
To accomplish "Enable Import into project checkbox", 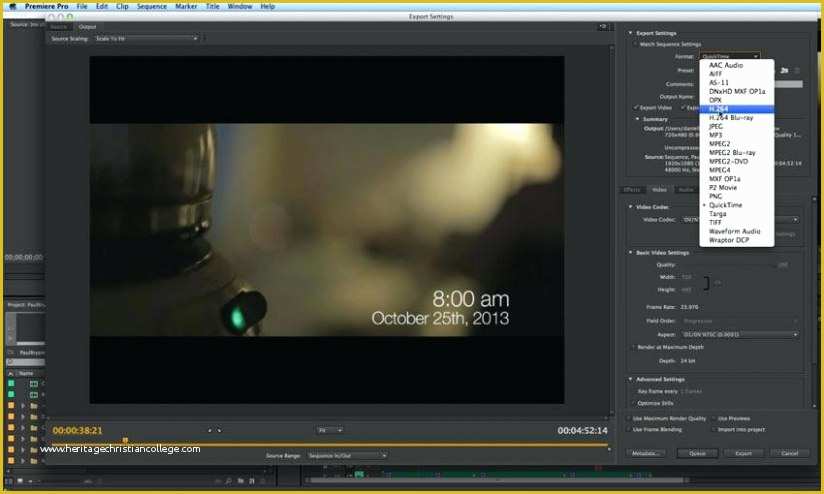I will click(x=714, y=429).
